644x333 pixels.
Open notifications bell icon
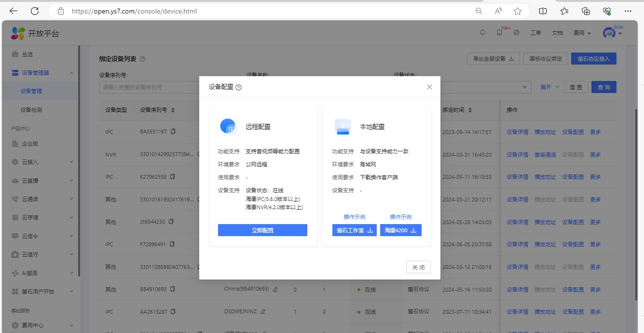[x=482, y=33]
